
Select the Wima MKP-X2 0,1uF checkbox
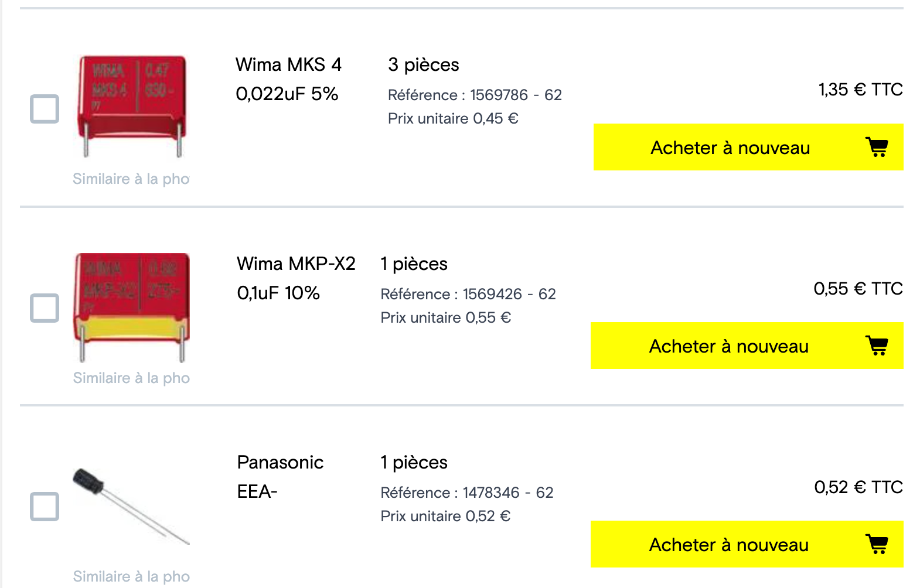tap(45, 308)
